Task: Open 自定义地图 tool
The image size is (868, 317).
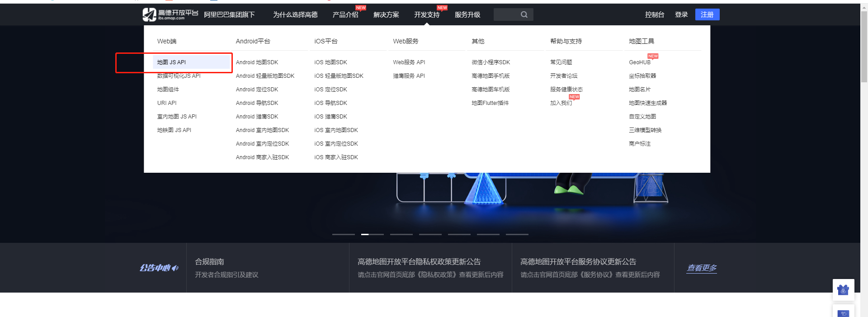Action: (x=642, y=117)
